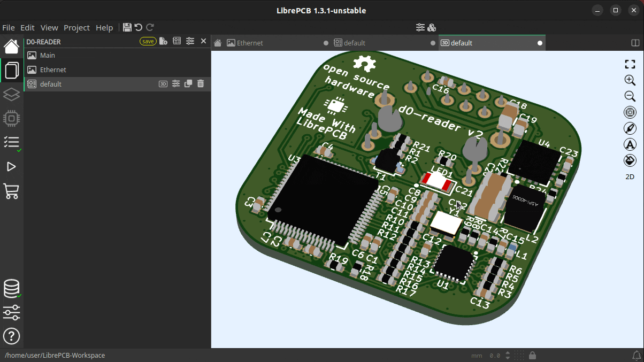The image size is (644, 362).
Task: Toggle the paintbrush icon button in the 3D view
Action: click(630, 128)
